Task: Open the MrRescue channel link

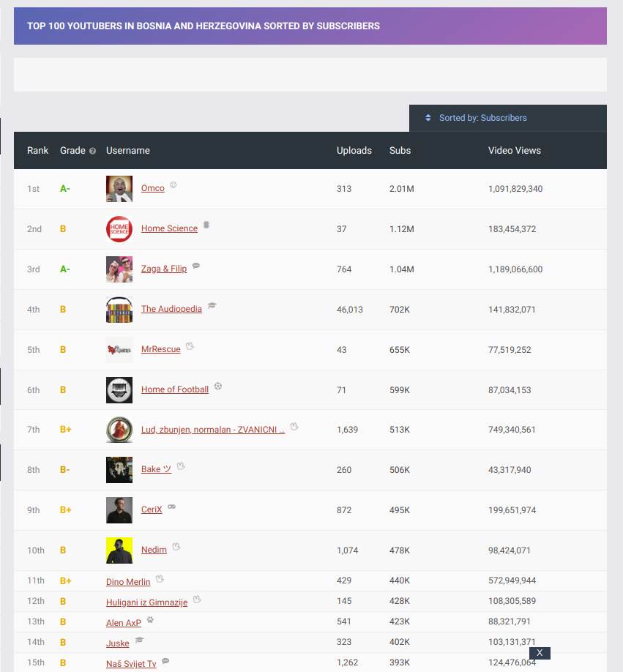Action: (x=160, y=349)
